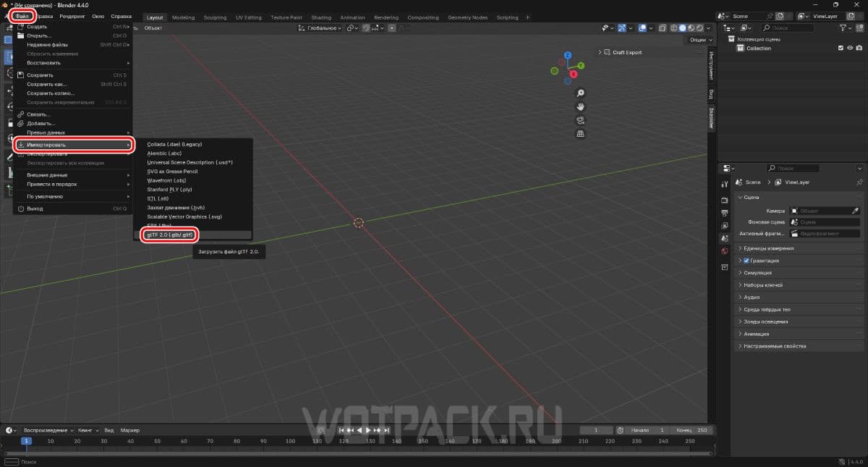Click the Начало start frame field

(647, 430)
